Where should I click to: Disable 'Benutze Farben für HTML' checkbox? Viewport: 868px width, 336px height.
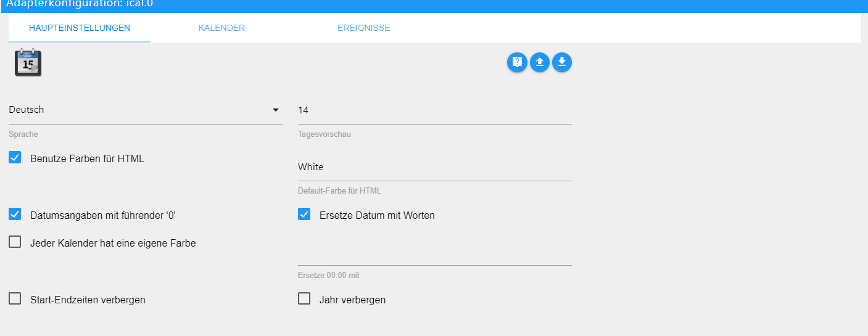coord(15,158)
